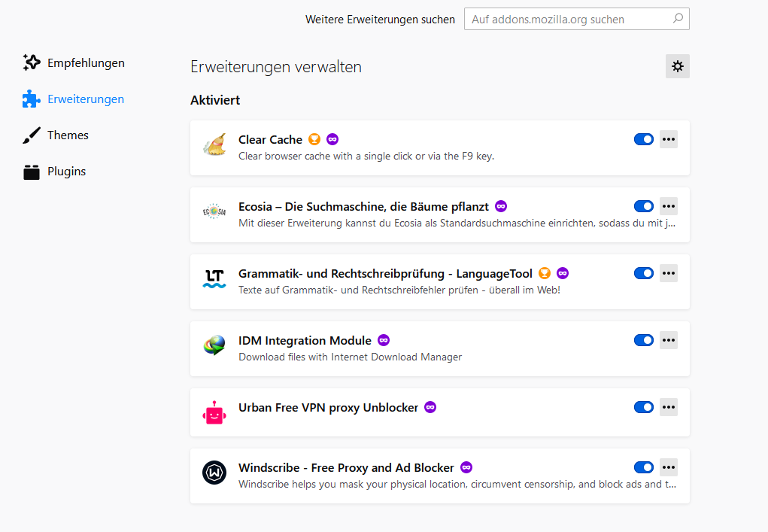Turn off the Ecosia extension switch
Viewport: 768px width, 532px height.
tap(644, 206)
